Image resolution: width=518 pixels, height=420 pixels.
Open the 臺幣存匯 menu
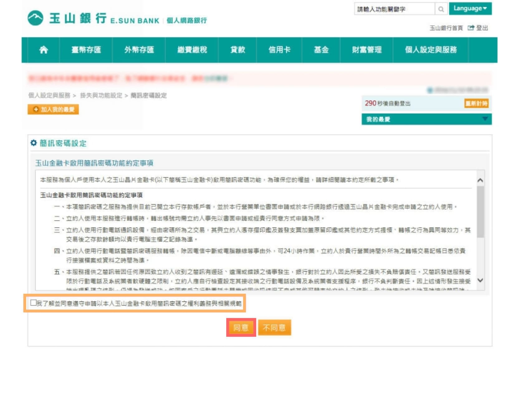pos(86,50)
